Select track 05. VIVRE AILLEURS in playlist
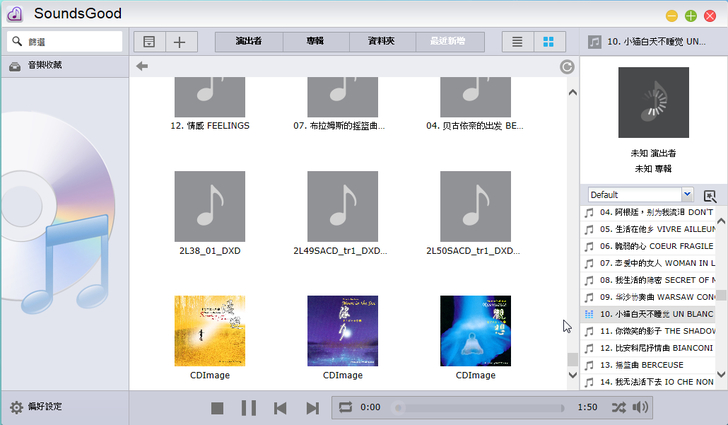This screenshot has height=425, width=728. pyautogui.click(x=648, y=229)
